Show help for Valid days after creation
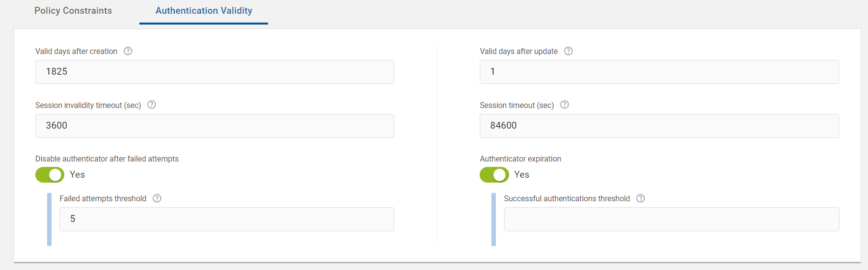Screen dimensions: 868x270 [x=128, y=51]
